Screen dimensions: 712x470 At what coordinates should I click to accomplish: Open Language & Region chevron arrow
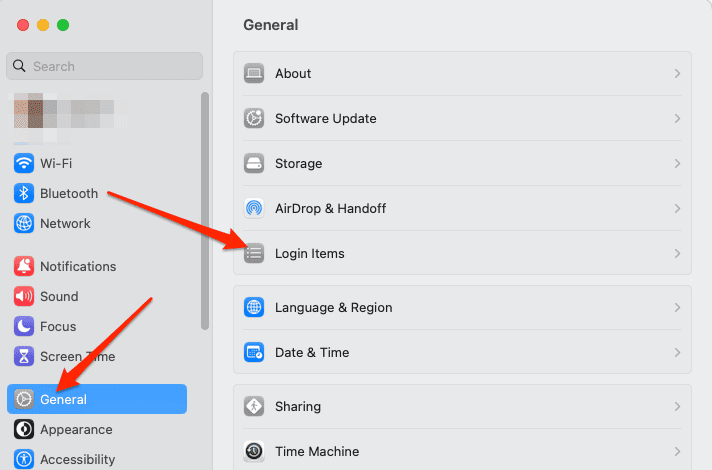point(677,307)
